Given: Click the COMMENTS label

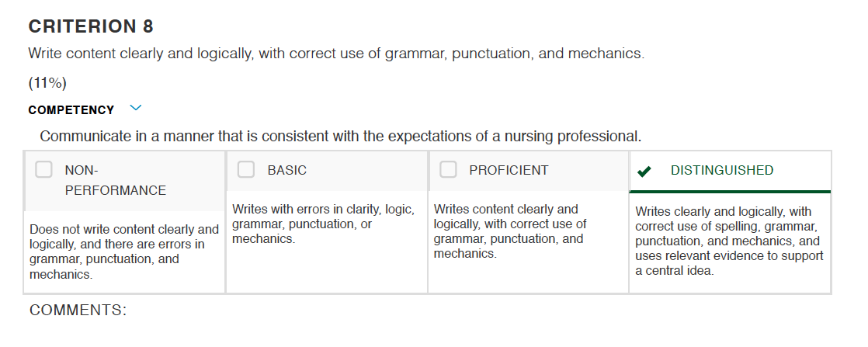Looking at the screenshot, I should click(x=78, y=310).
